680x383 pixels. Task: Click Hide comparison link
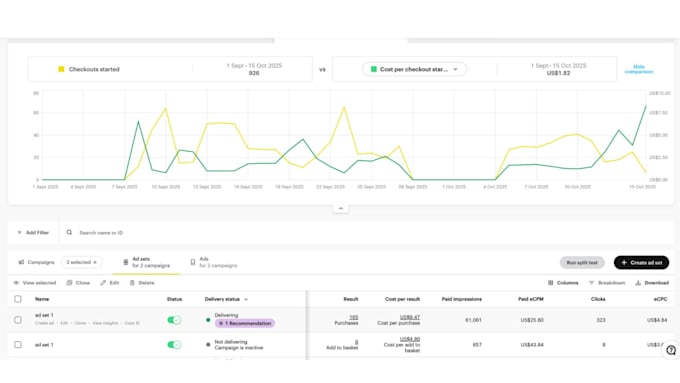pos(639,69)
